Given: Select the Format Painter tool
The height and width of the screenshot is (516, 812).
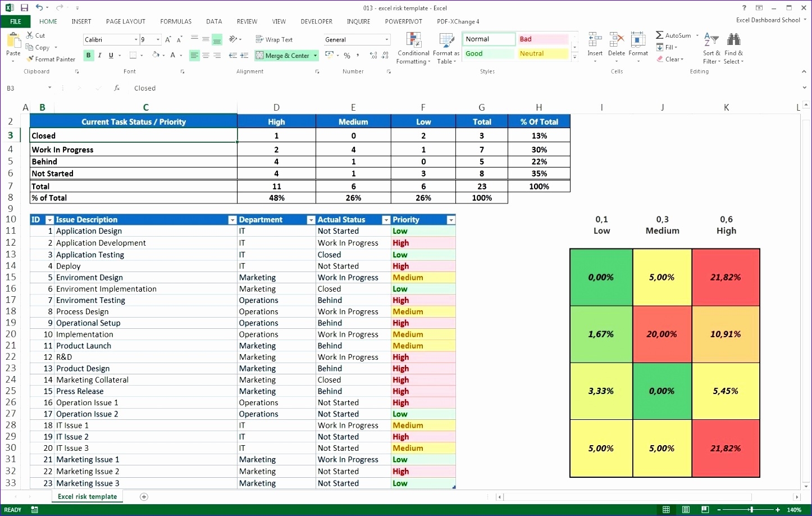Looking at the screenshot, I should [x=51, y=59].
